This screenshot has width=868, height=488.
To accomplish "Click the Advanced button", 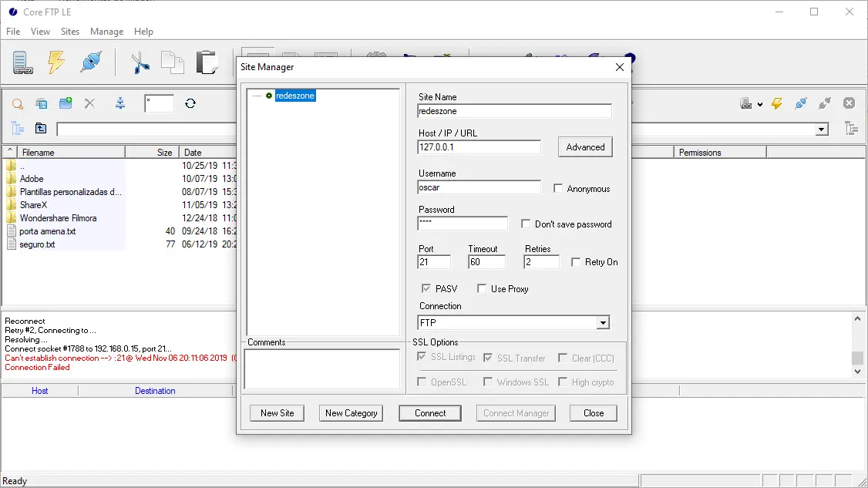I will click(x=585, y=146).
